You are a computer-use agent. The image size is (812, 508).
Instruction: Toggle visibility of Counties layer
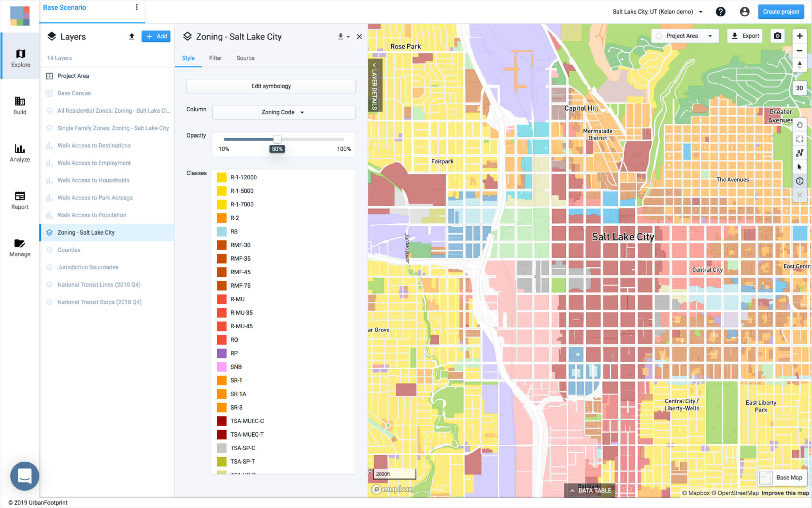click(49, 250)
